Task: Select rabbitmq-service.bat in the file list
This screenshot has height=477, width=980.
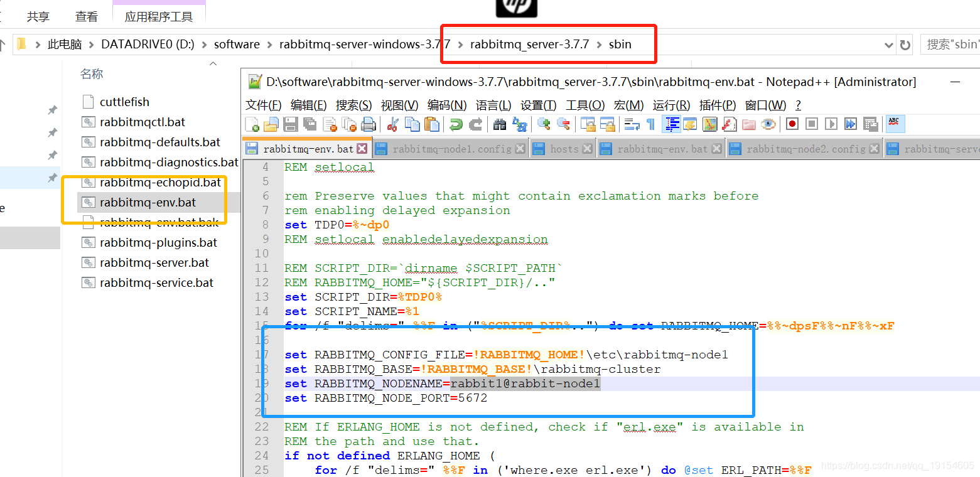Action: (156, 282)
